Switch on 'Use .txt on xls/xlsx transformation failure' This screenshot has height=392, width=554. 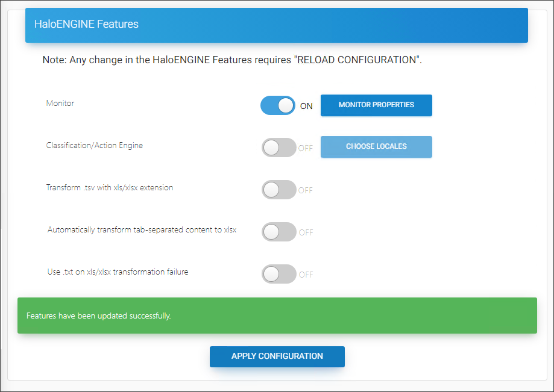(x=278, y=273)
